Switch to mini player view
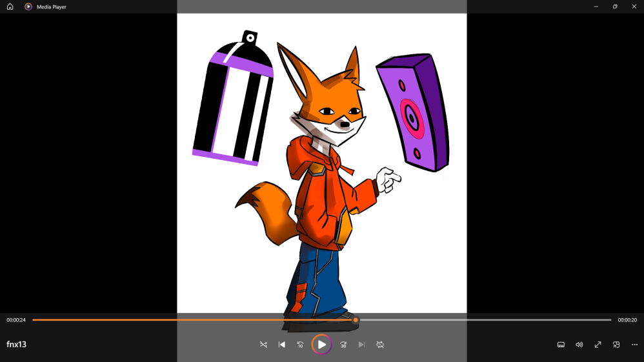 click(616, 345)
